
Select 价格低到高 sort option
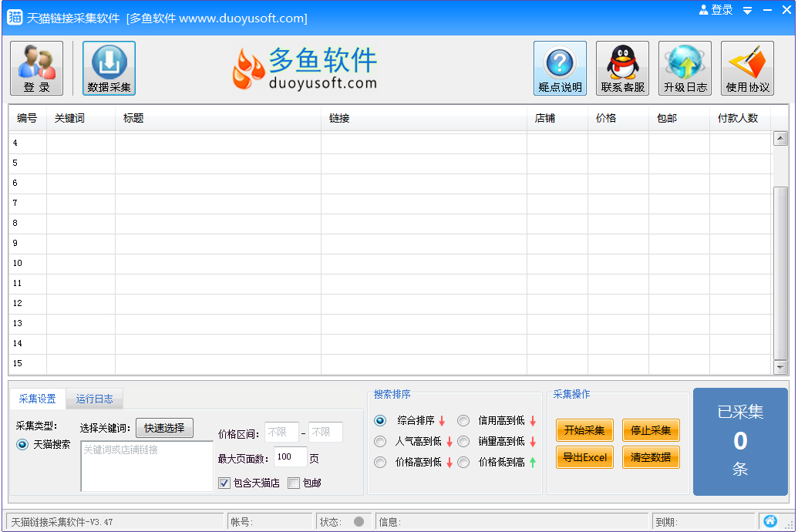coord(463,463)
